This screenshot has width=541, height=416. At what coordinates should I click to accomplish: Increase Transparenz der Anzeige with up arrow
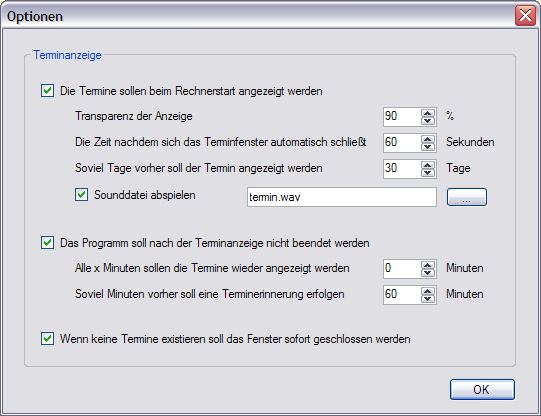pyautogui.click(x=428, y=113)
